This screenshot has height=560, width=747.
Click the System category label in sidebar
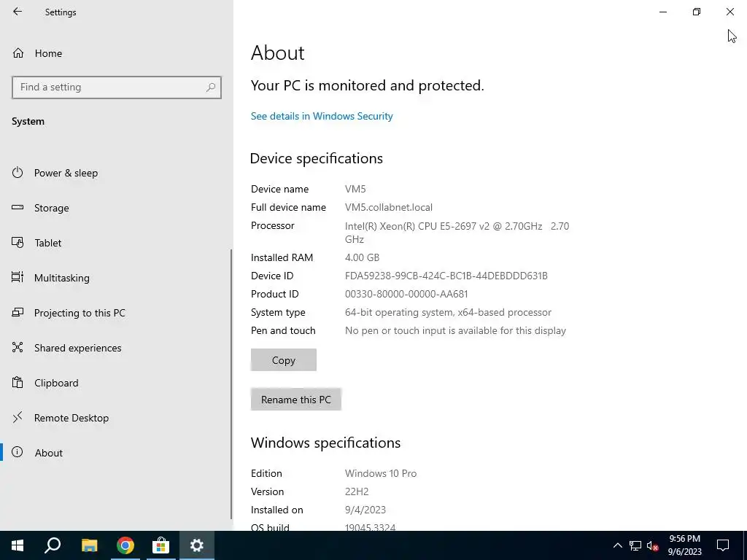point(28,122)
